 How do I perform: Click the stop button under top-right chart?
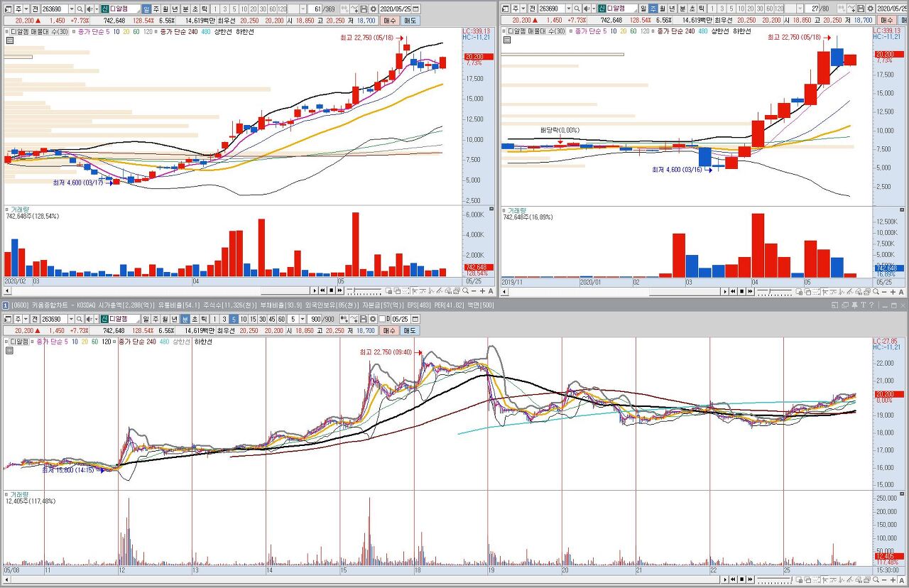pos(741,290)
